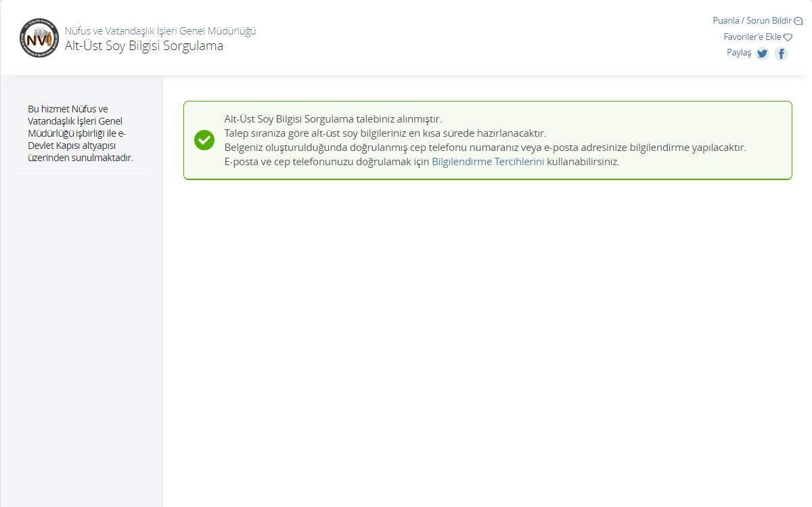Click the Paylaş label

pos(738,53)
